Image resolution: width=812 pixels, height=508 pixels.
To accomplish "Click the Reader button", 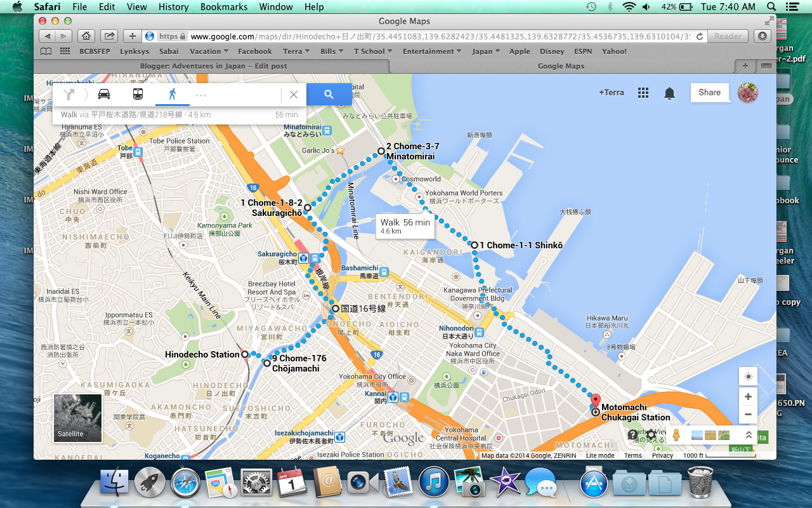I will (x=728, y=36).
